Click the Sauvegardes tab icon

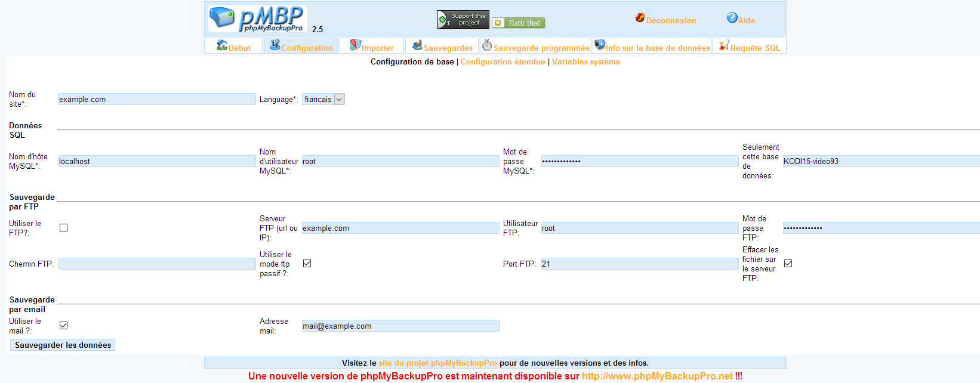click(x=417, y=45)
